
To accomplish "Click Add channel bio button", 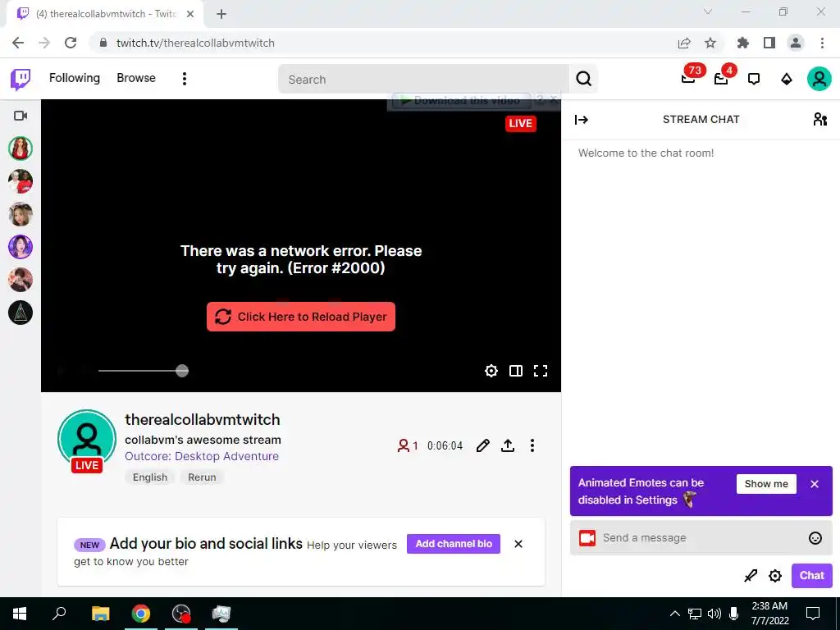I will coord(453,544).
